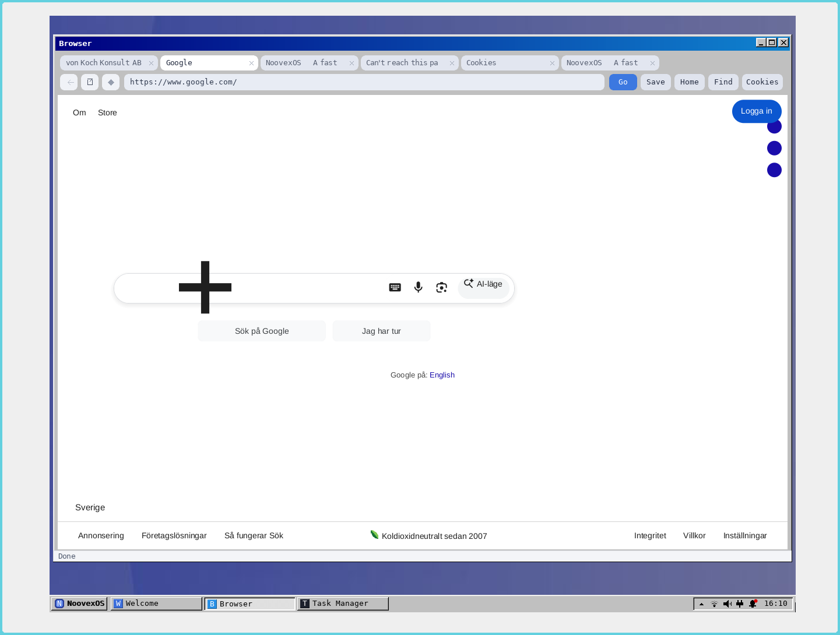Go back with the left arrow button
Viewport: 840px width, 635px height.
pyautogui.click(x=69, y=82)
